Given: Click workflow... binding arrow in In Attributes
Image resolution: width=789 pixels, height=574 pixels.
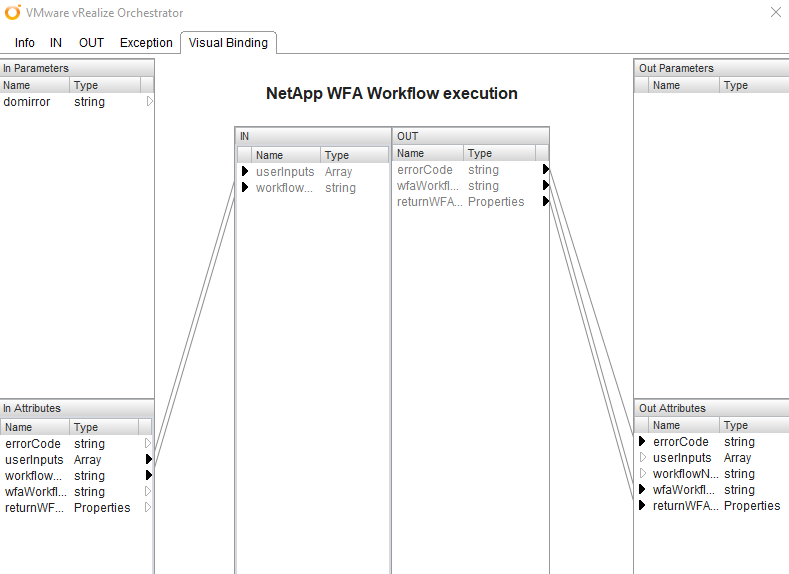Looking at the screenshot, I should [x=148, y=475].
